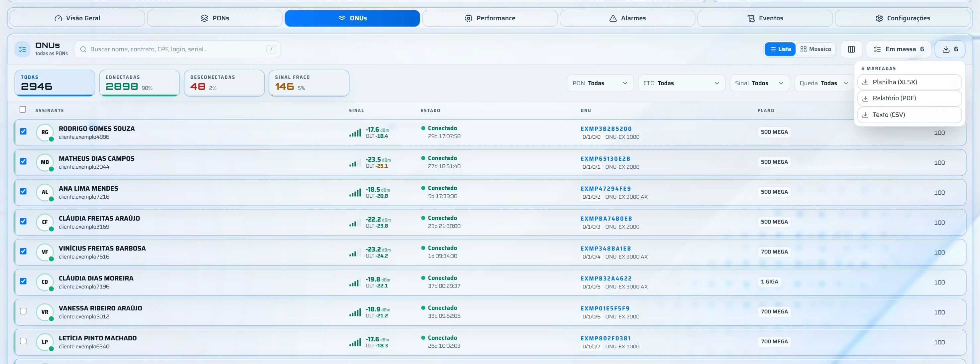
Task: Click the LP avatar of Letícia Pinto Machado
Action: tap(45, 342)
